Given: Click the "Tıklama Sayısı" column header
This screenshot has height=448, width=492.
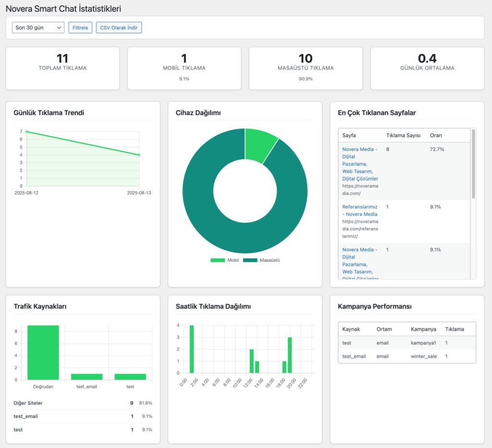Looking at the screenshot, I should click(403, 135).
